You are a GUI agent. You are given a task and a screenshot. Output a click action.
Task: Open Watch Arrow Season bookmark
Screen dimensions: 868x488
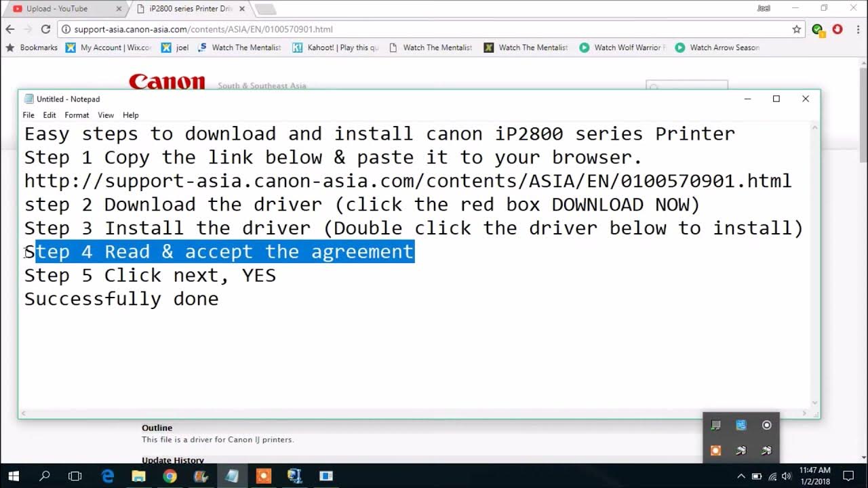pos(717,47)
